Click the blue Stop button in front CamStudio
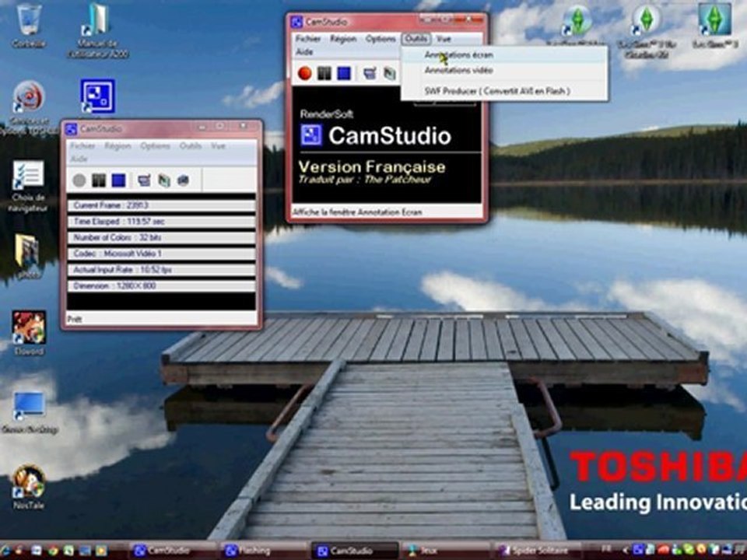 344,73
